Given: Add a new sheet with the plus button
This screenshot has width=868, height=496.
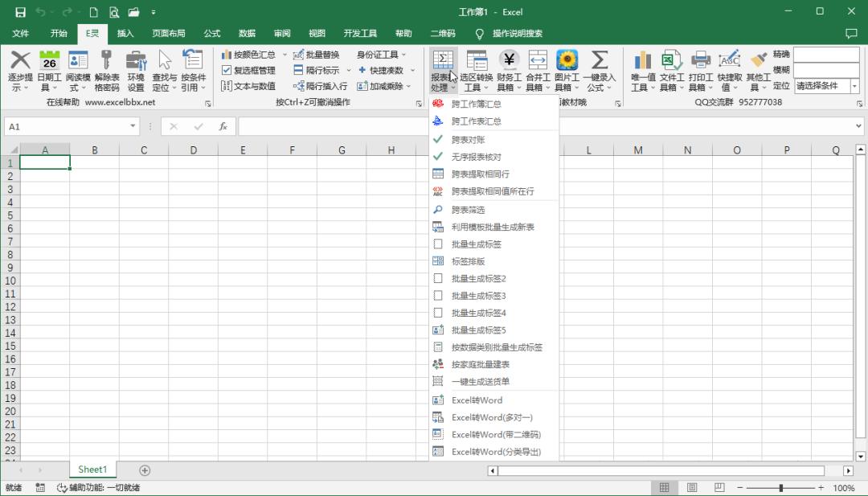Looking at the screenshot, I should 143,469.
